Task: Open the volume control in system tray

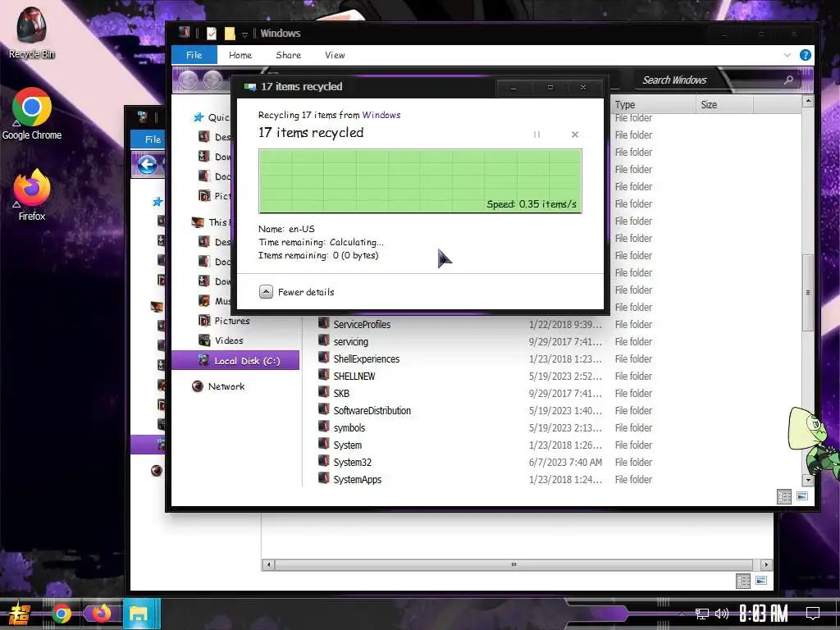Action: pyautogui.click(x=721, y=614)
